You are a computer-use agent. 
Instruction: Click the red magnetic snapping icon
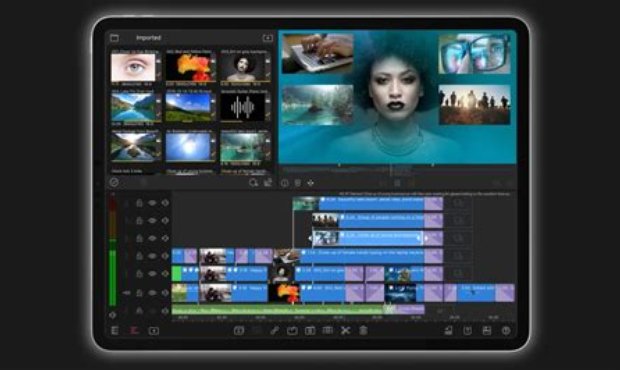pyautogui.click(x=134, y=330)
